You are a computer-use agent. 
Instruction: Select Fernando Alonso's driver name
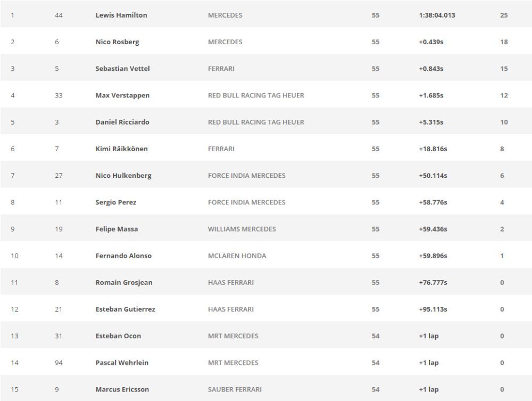point(123,256)
